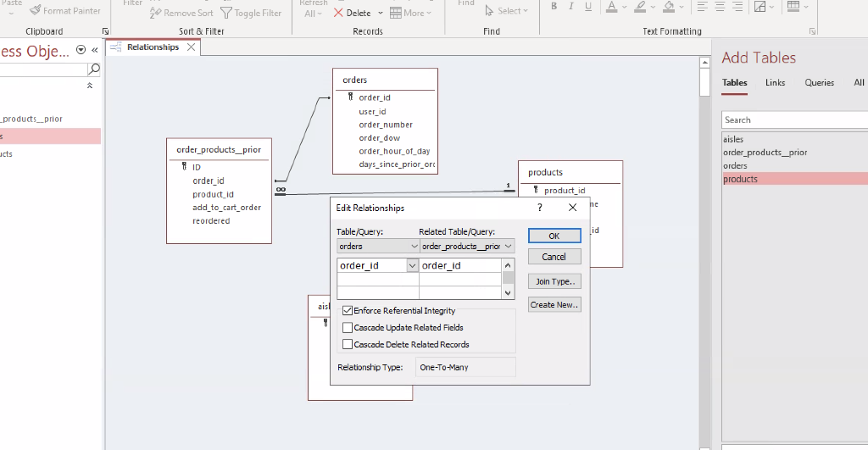The width and height of the screenshot is (868, 450).
Task: Click the navigation pane search icon
Action: [94, 69]
